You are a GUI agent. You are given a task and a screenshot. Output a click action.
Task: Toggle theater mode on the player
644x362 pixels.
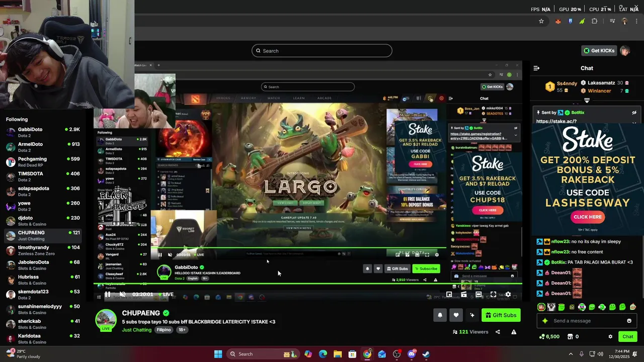(478, 295)
